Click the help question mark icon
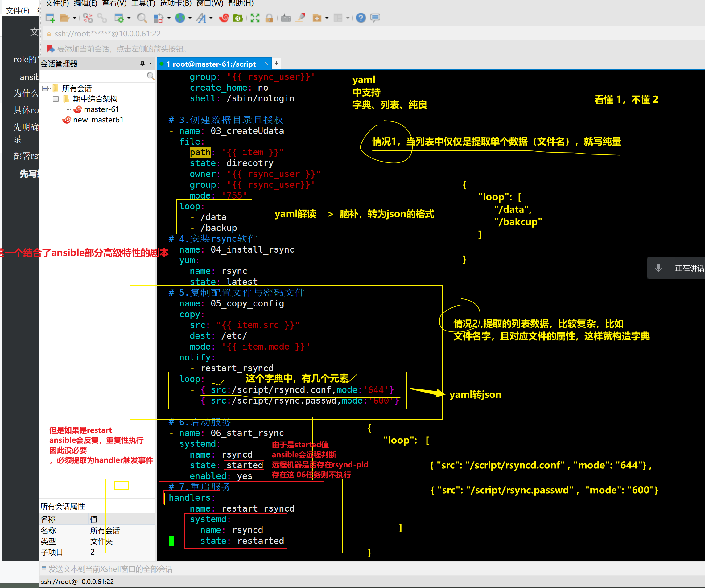The height and width of the screenshot is (588, 705). click(361, 18)
